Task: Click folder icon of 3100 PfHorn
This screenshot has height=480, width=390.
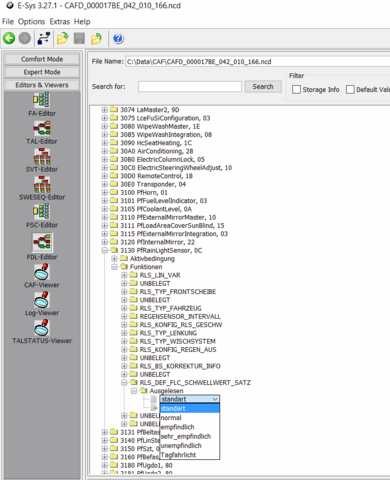Action: 114,192
